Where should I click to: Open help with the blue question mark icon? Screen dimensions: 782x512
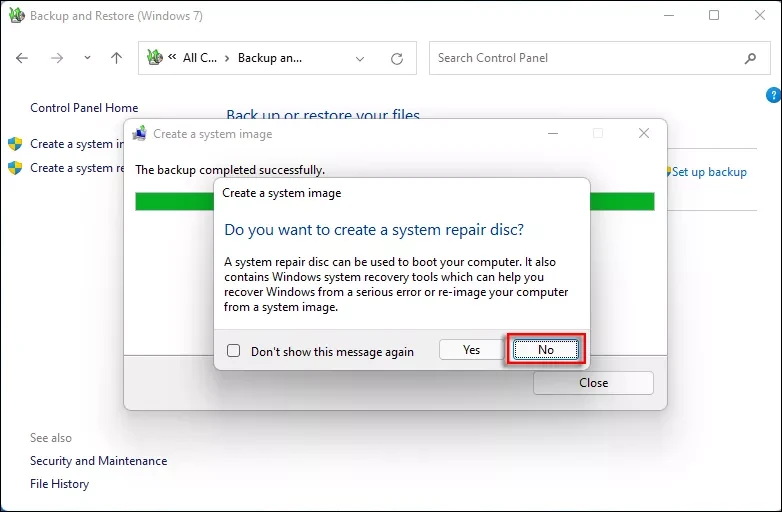click(774, 95)
